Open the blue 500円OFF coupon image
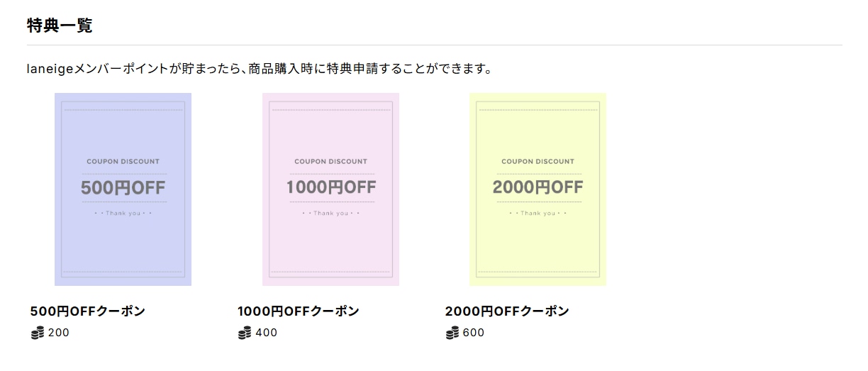This screenshot has height=371, width=868. [x=123, y=189]
